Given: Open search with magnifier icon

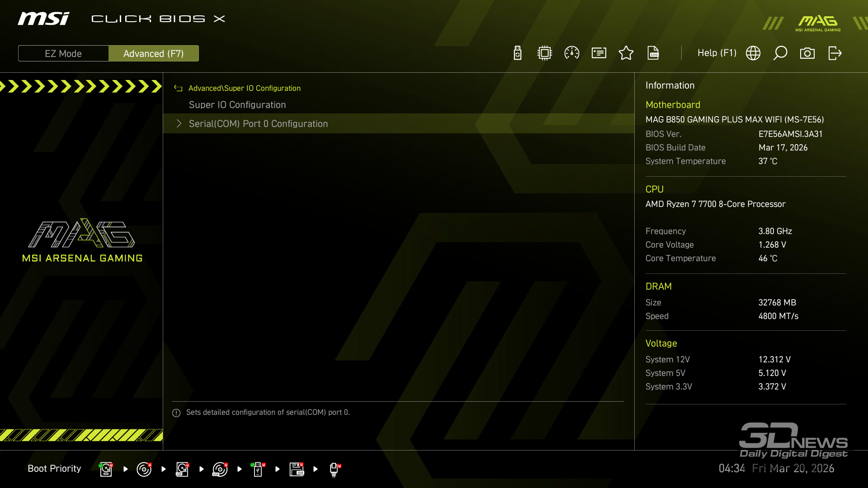Looking at the screenshot, I should pos(780,53).
